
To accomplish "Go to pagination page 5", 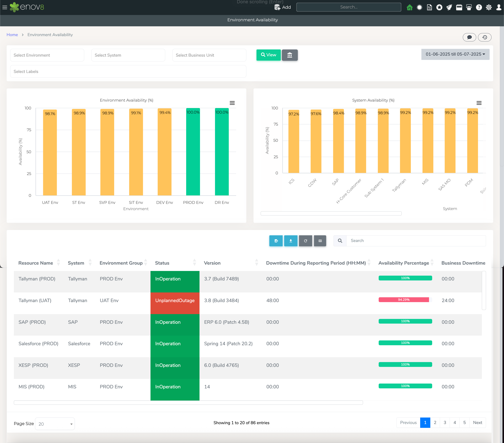I will point(464,423).
